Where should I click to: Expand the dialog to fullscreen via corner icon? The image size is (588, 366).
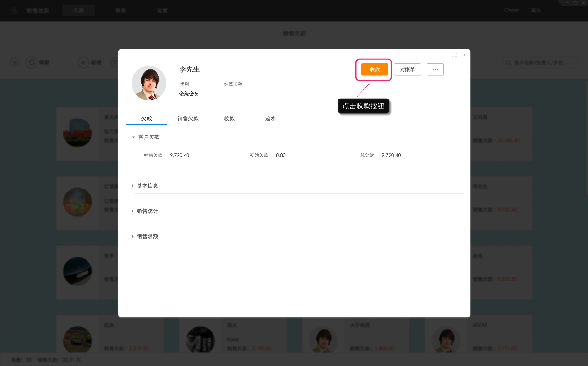[x=454, y=55]
